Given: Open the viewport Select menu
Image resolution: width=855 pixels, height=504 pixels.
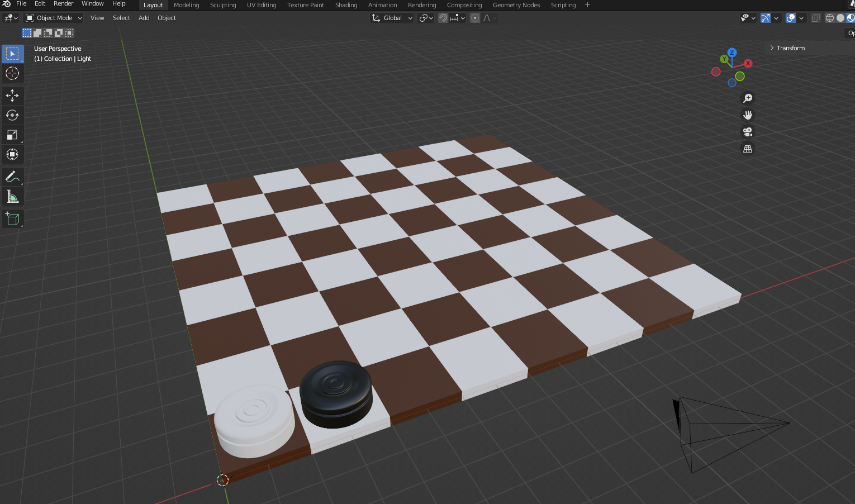Looking at the screenshot, I should click(121, 18).
